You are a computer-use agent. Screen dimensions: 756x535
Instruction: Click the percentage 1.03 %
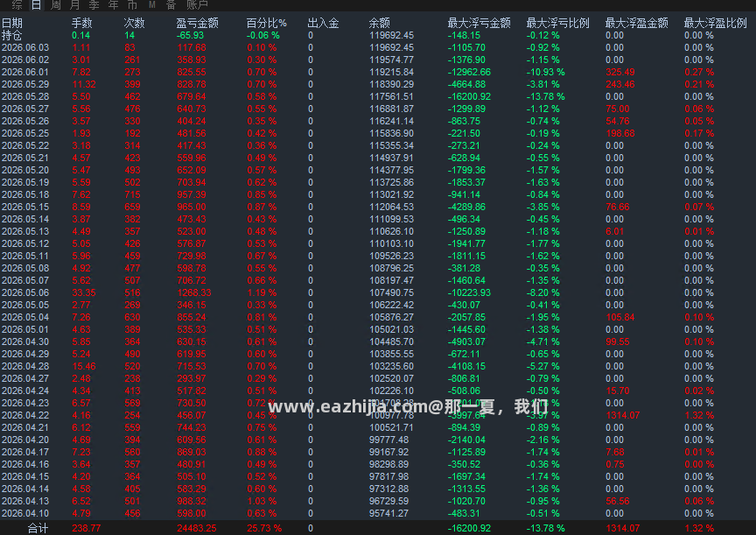tap(262, 501)
